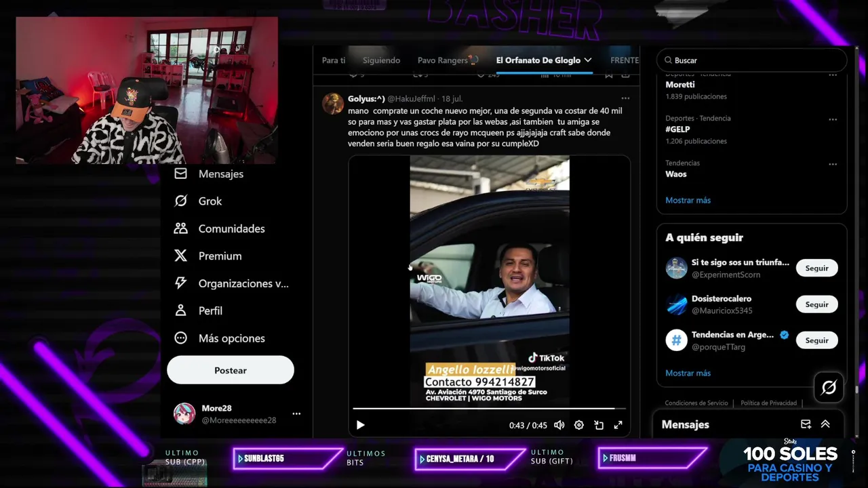This screenshot has width=868, height=488.
Task: Open the ExperimentScorn suggested avatar
Action: click(676, 268)
